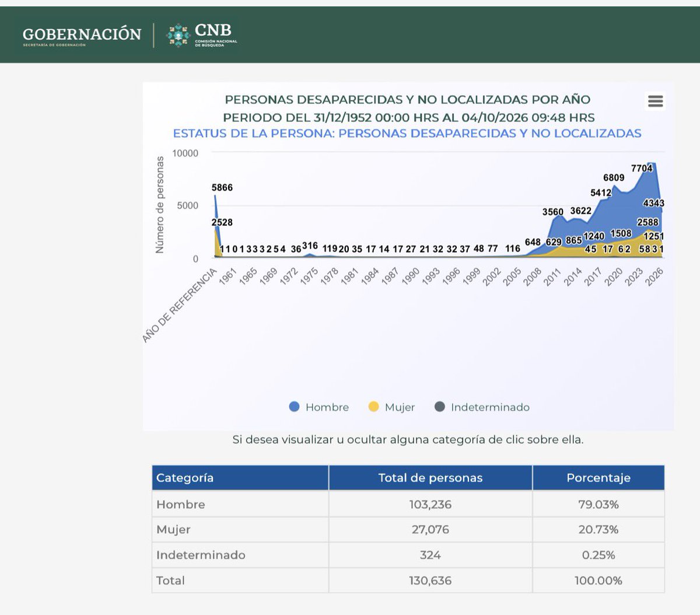Click the chart title Personas desaparecidas por año
Screen dimensions: 700x615
click(408, 100)
